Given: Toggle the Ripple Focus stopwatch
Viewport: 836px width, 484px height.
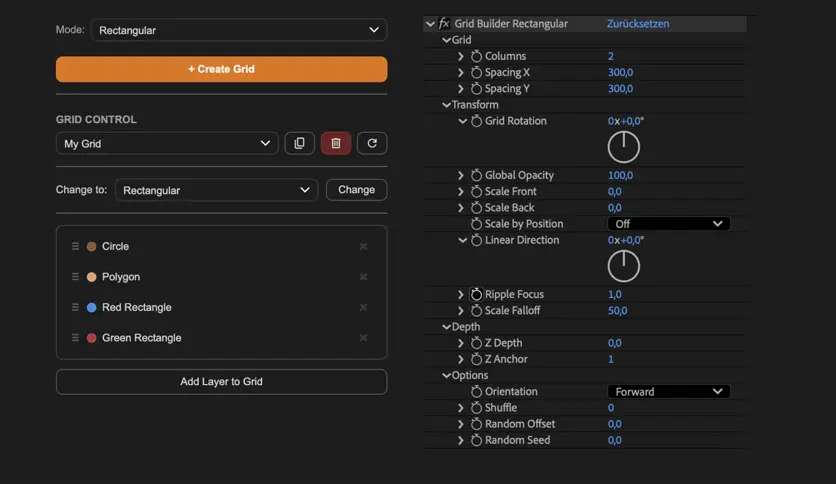Looking at the screenshot, I should point(476,294).
